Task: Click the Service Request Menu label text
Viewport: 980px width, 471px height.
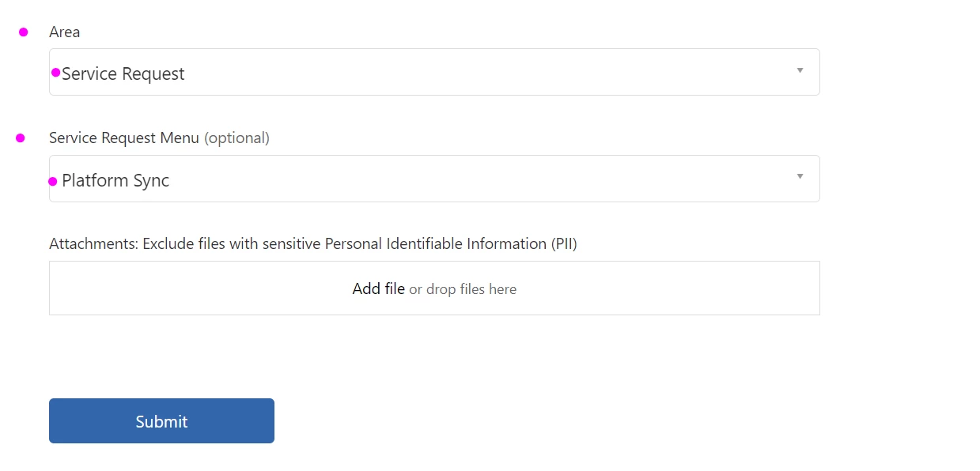Action: click(123, 138)
